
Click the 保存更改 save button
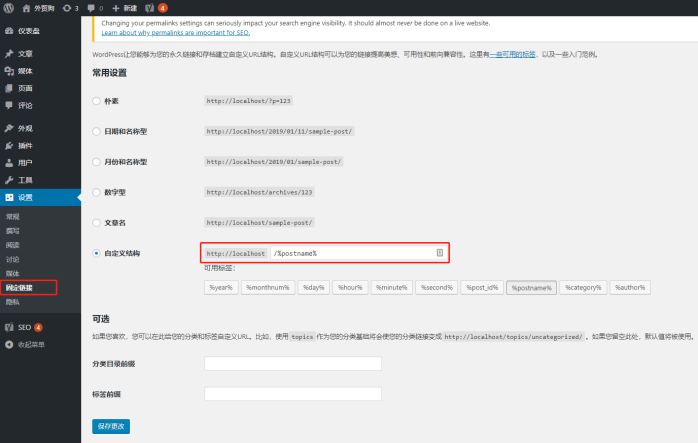(x=111, y=426)
